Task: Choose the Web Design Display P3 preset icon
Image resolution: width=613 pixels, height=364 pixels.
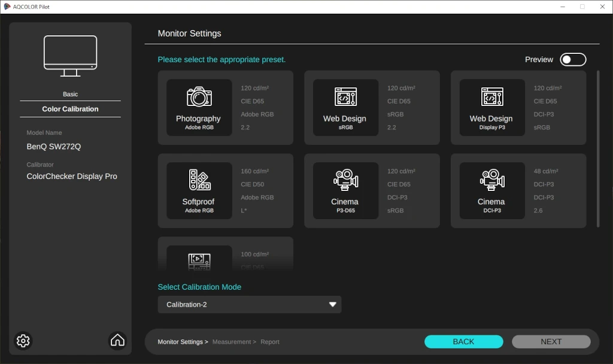Action: coord(492,96)
